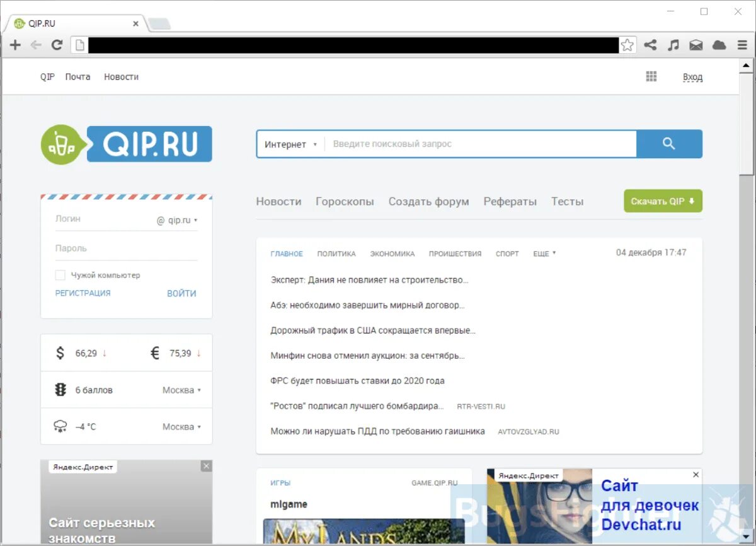Open the browser hamburger menu
This screenshot has width=756, height=546.
tap(742, 45)
